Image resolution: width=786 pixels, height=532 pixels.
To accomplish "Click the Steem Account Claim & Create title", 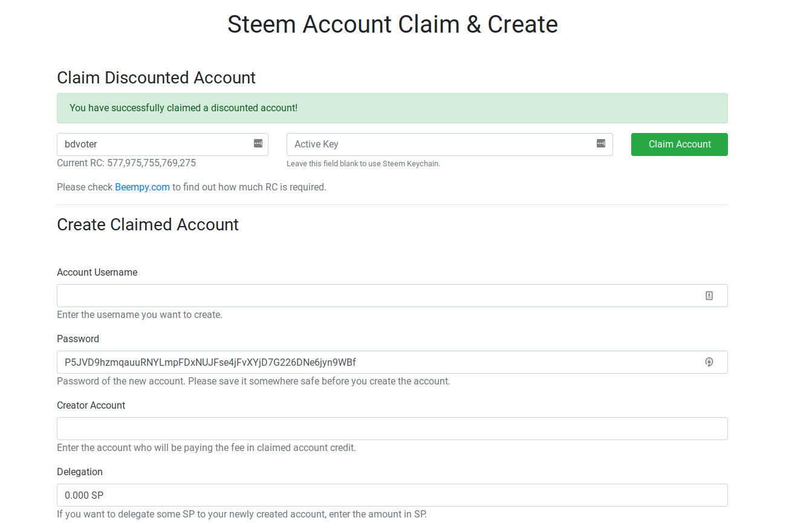I will pyautogui.click(x=392, y=25).
